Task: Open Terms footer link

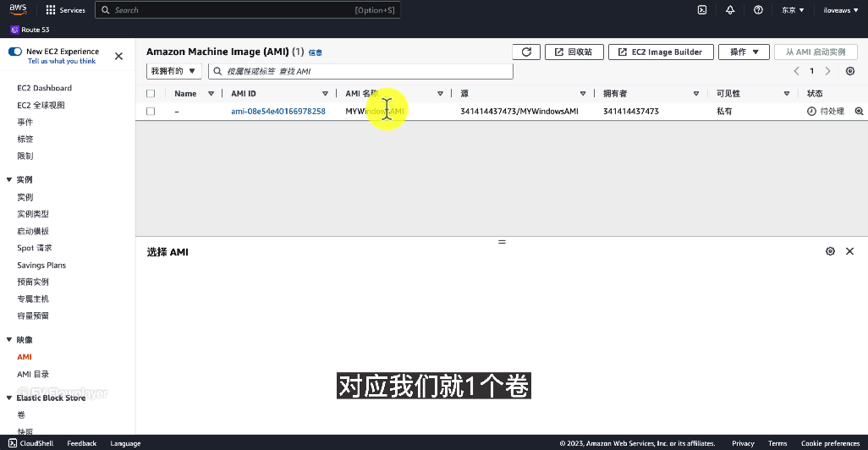Action: (777, 443)
